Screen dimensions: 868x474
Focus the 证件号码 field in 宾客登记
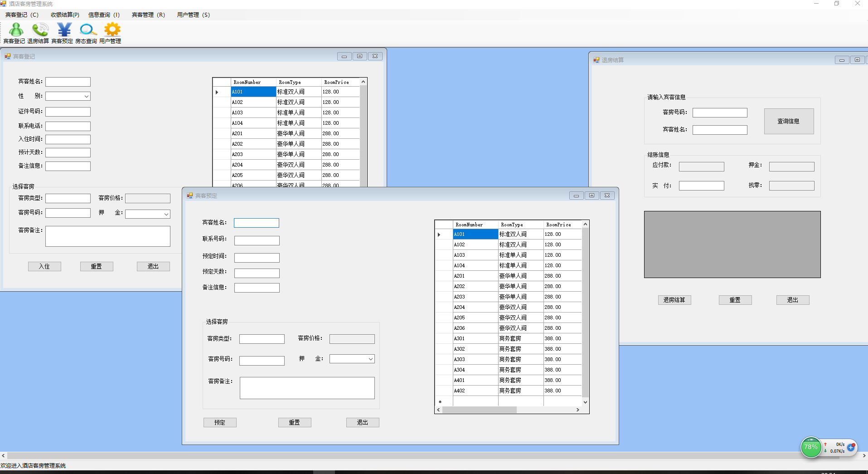click(x=68, y=112)
